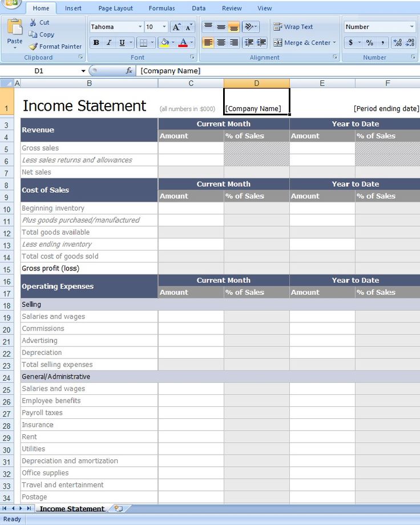Decrease font size with Shrink Font
420x525 pixels.
(x=188, y=27)
